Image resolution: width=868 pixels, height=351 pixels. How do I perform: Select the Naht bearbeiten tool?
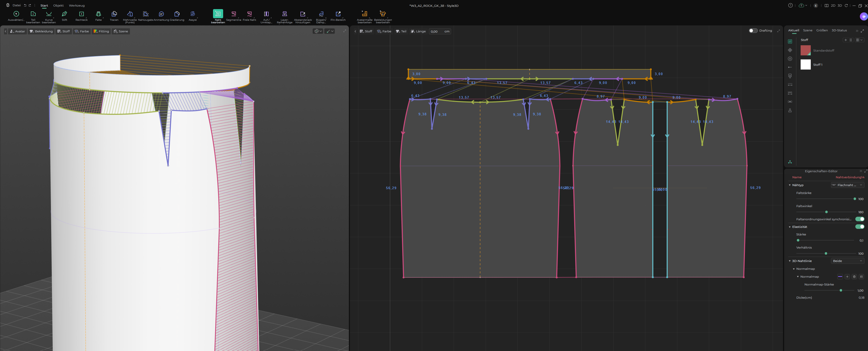[218, 16]
